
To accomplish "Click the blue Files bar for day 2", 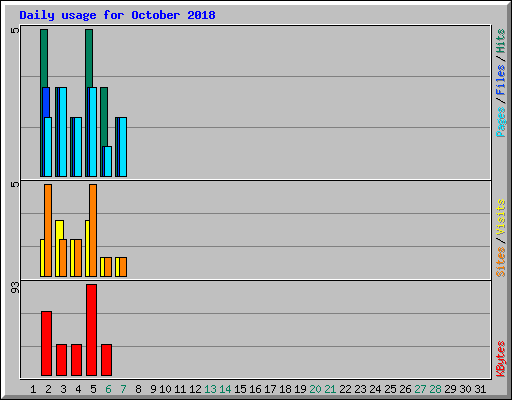I will pyautogui.click(x=46, y=102).
